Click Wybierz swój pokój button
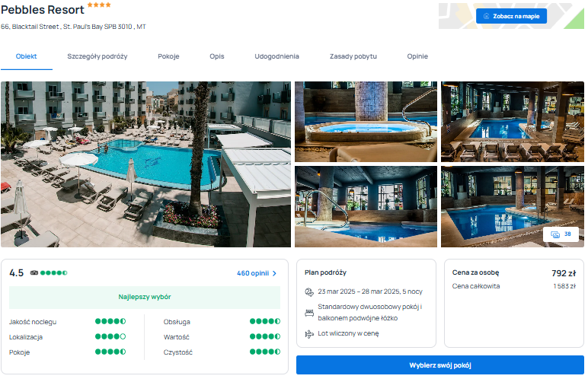This screenshot has width=588, height=379. click(440, 365)
